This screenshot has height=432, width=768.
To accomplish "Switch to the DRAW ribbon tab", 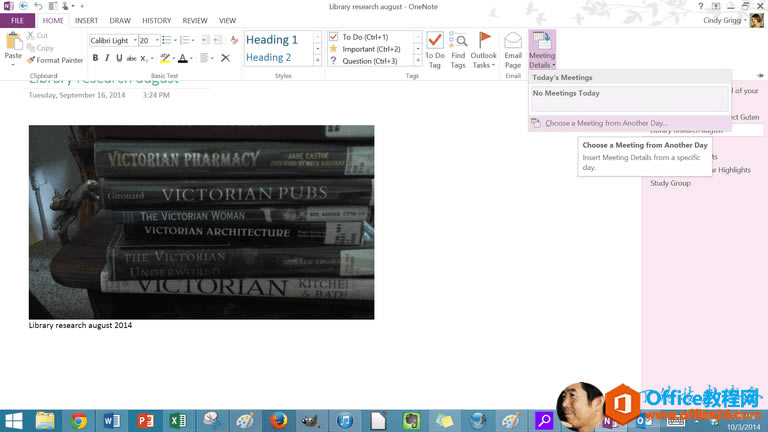I will point(120,21).
